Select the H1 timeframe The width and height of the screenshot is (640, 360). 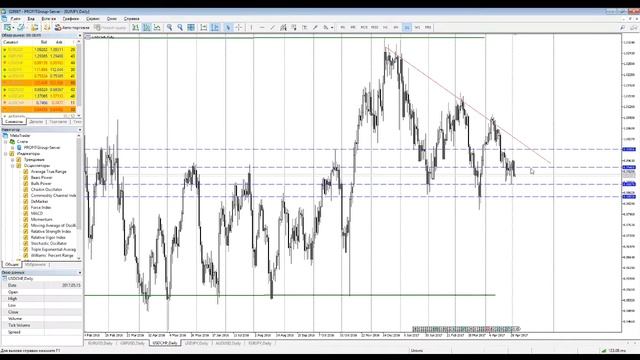(385, 27)
